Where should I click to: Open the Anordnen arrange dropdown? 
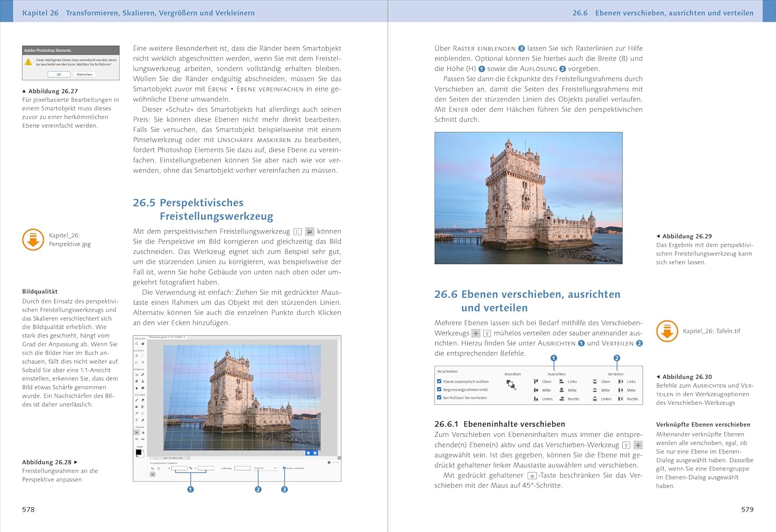[x=512, y=385]
